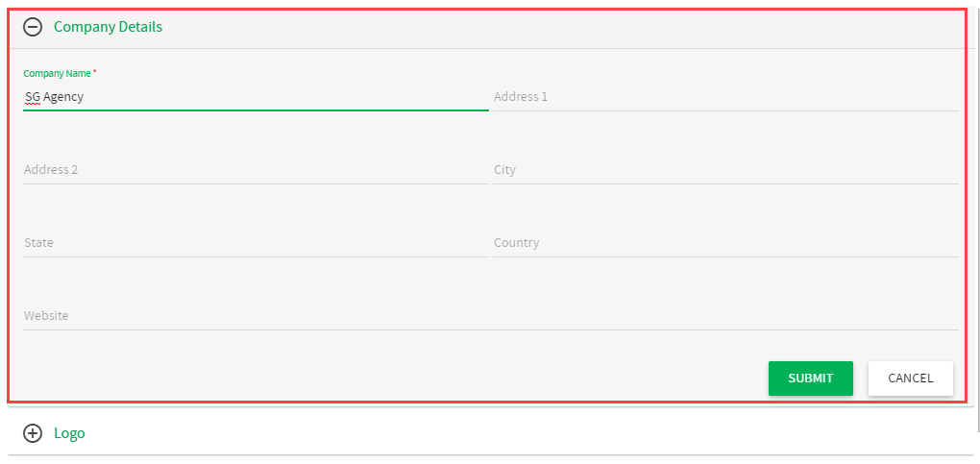Click the misspelled word SG in Company Name
Viewport: 980px width, 464px height.
(33, 97)
